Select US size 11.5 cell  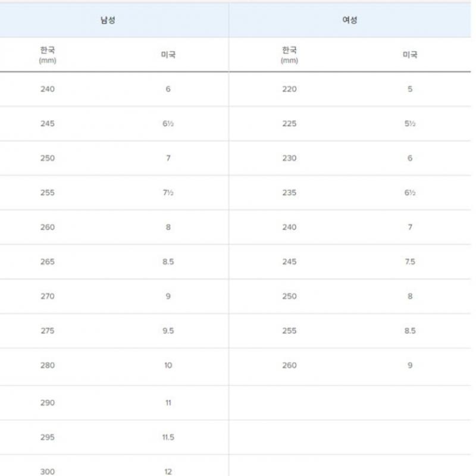point(168,437)
